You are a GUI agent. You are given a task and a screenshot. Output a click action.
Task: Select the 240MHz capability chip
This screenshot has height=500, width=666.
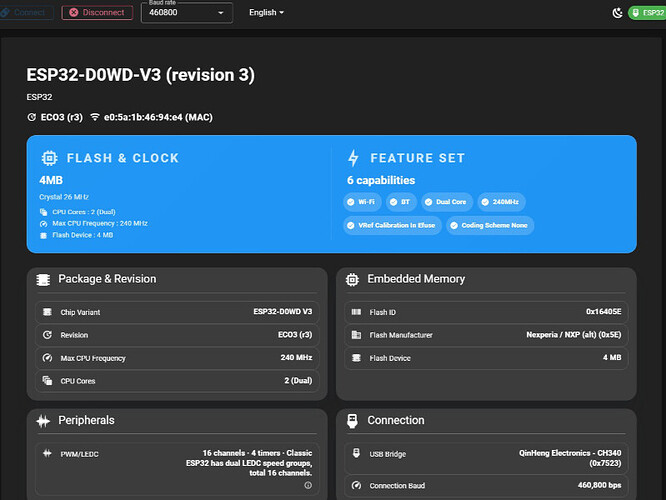pos(501,202)
